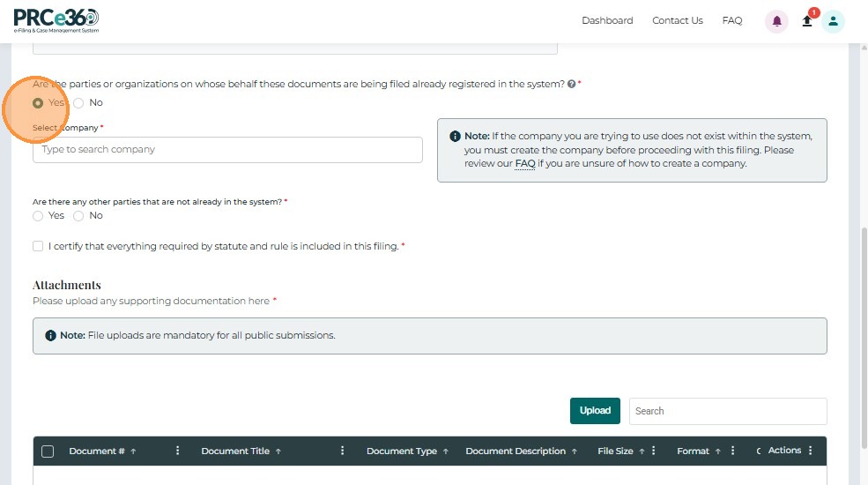Image resolution: width=868 pixels, height=485 pixels.
Task: Open the notifications bell
Action: tap(776, 21)
